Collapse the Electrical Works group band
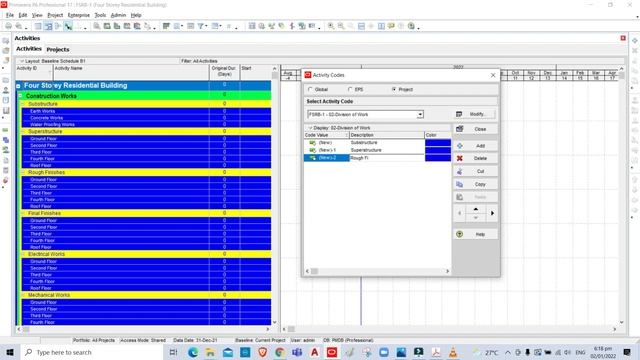 click(x=23, y=254)
